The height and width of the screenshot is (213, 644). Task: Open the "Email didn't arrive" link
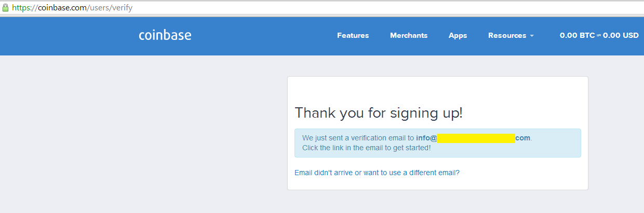pos(377,173)
